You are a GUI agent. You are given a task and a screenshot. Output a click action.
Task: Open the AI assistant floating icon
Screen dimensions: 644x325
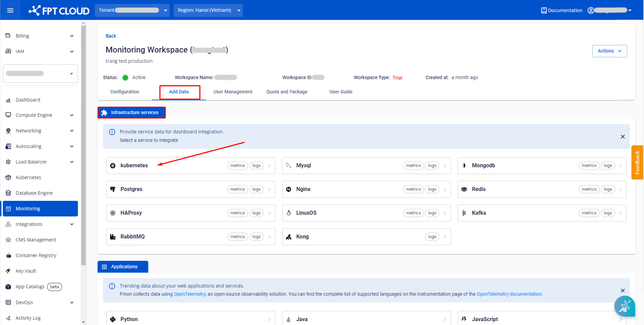click(x=624, y=306)
